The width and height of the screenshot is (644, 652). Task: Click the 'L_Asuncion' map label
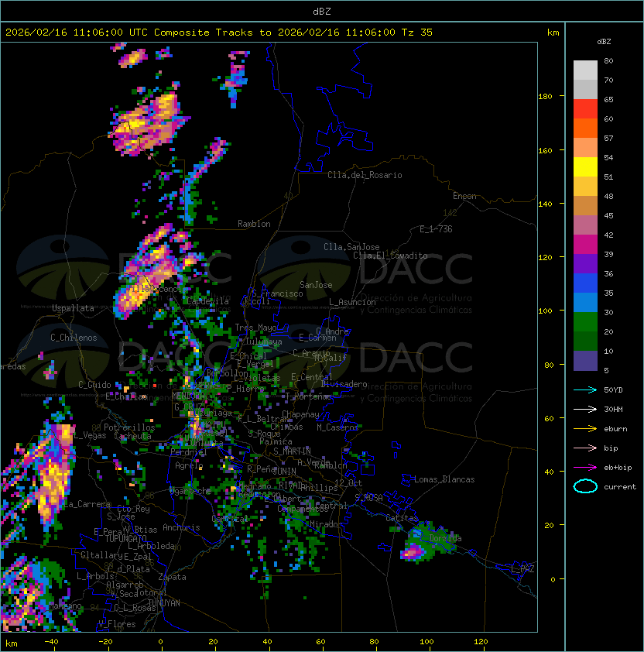(x=352, y=302)
